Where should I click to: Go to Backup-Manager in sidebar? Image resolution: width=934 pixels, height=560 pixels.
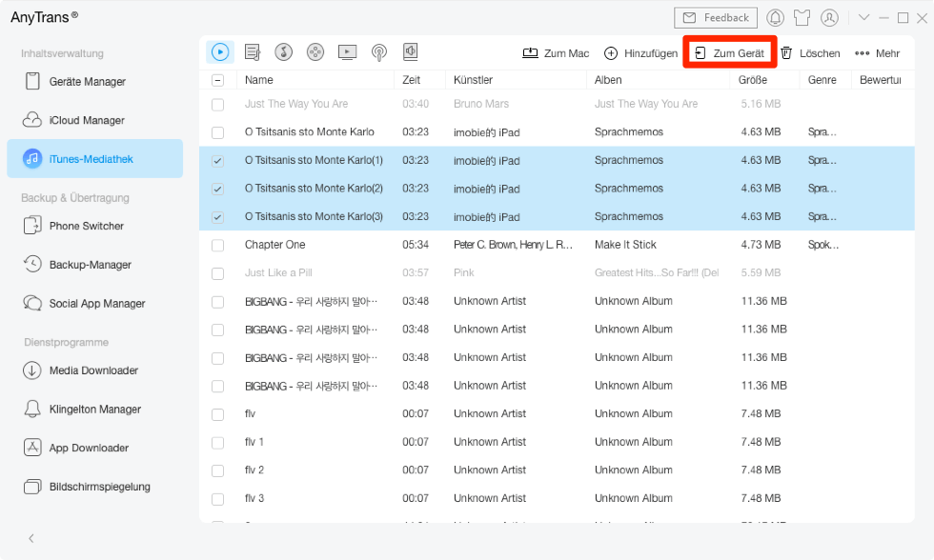90,265
